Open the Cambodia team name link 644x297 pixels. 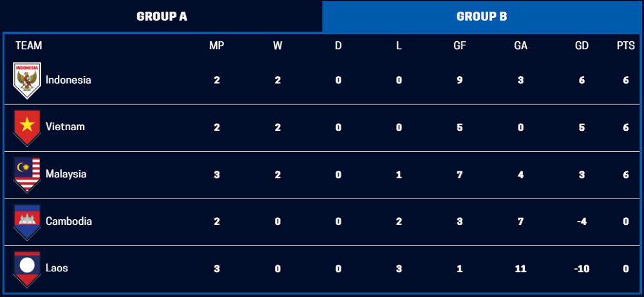point(68,221)
